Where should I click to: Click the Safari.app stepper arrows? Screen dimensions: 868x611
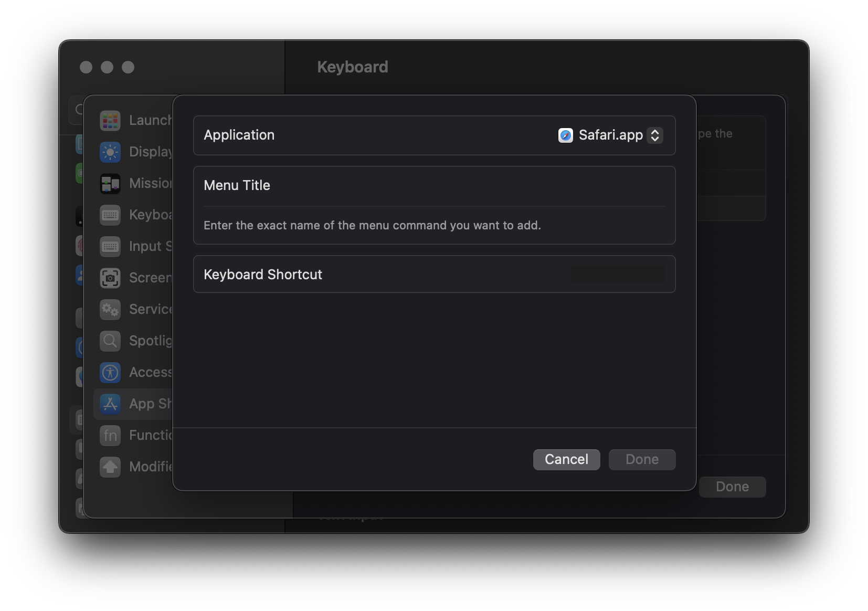pos(655,135)
